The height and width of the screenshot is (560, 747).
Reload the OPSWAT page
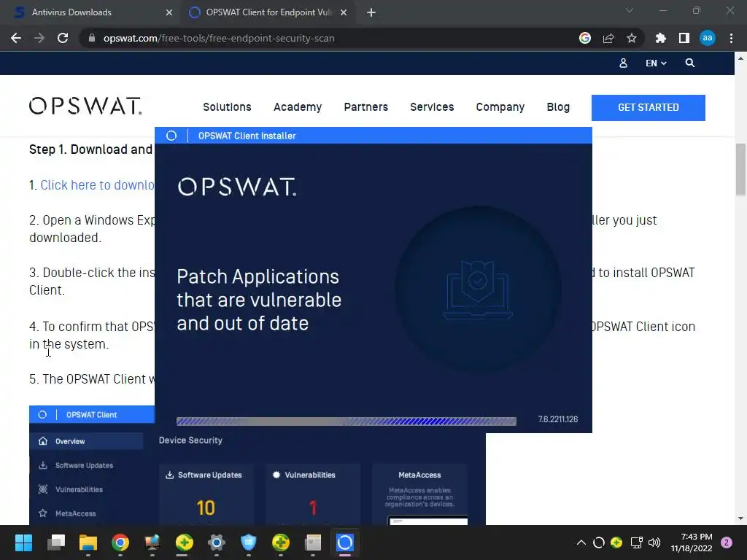pos(63,38)
